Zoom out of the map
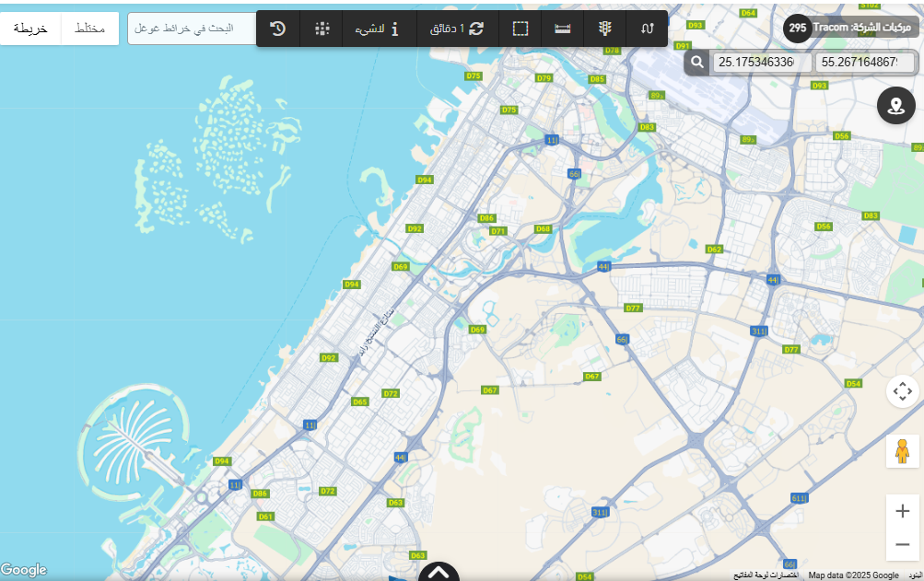Image resolution: width=924 pixels, height=581 pixels. point(902,544)
